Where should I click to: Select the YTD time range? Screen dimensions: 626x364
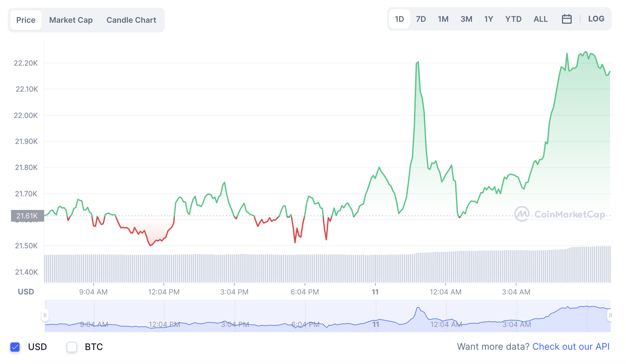coord(513,19)
